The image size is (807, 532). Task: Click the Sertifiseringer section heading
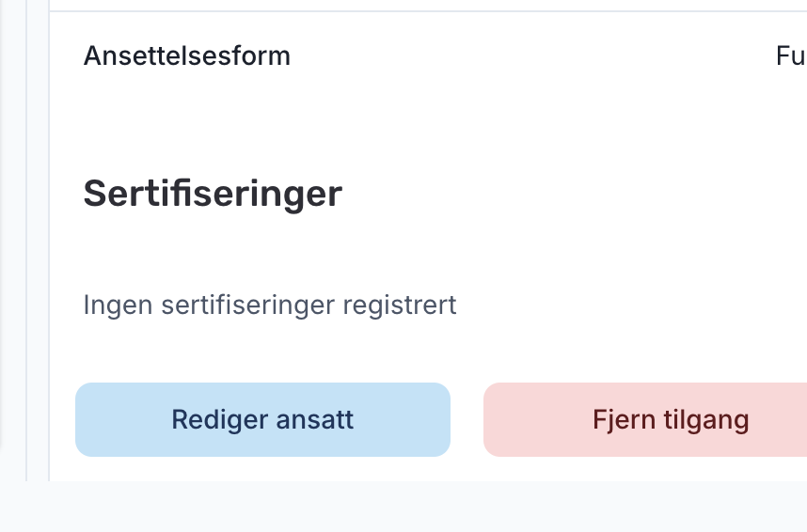(213, 195)
